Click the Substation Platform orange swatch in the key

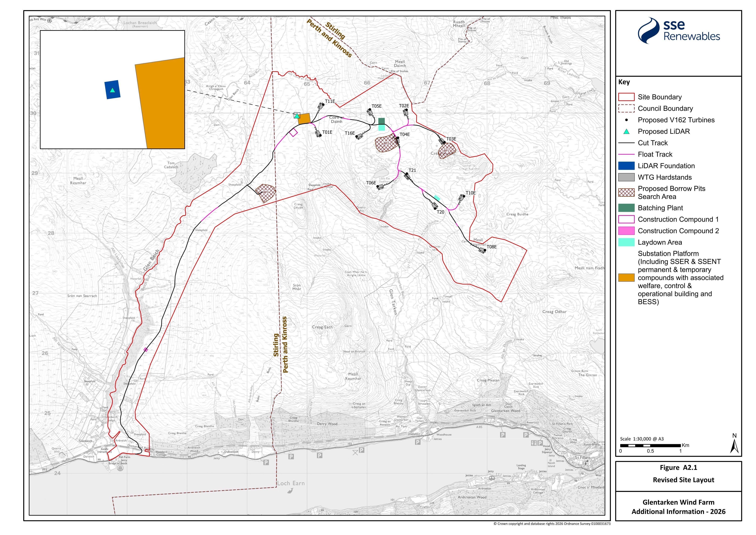point(626,278)
